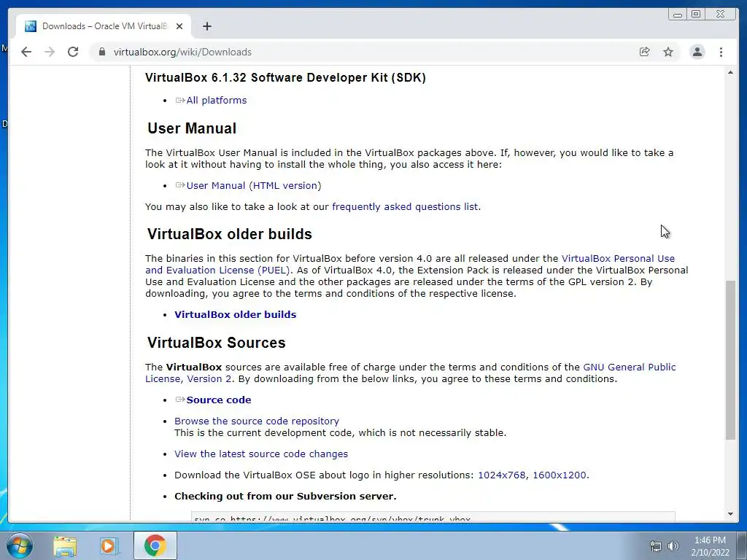747x560 pixels.
Task: Select the Downloads – Oracle VM VirtualBox tab
Action: [104, 26]
